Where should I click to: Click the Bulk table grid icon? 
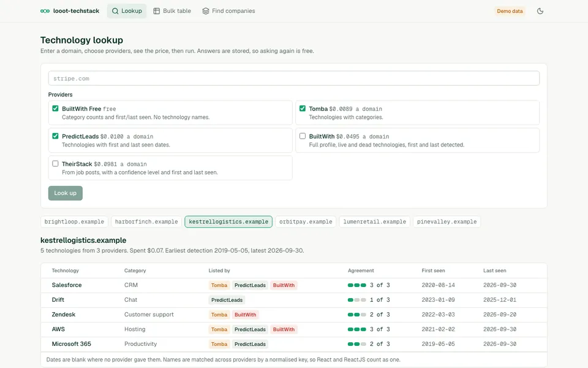157,11
